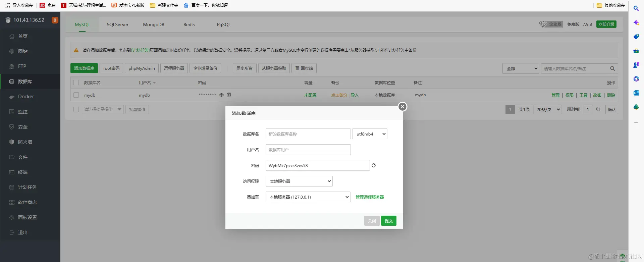Click the 远程服务器 toolbar button
This screenshot has width=644, height=262.
point(174,68)
